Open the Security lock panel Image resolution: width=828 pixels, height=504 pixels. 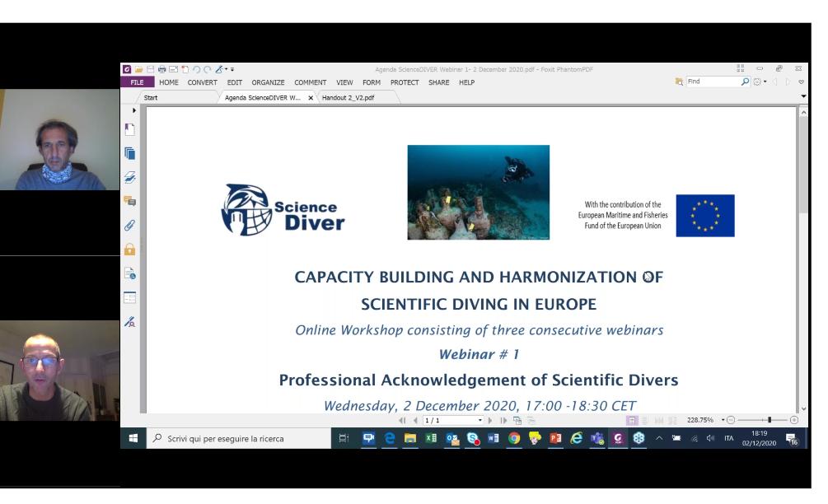click(x=130, y=249)
